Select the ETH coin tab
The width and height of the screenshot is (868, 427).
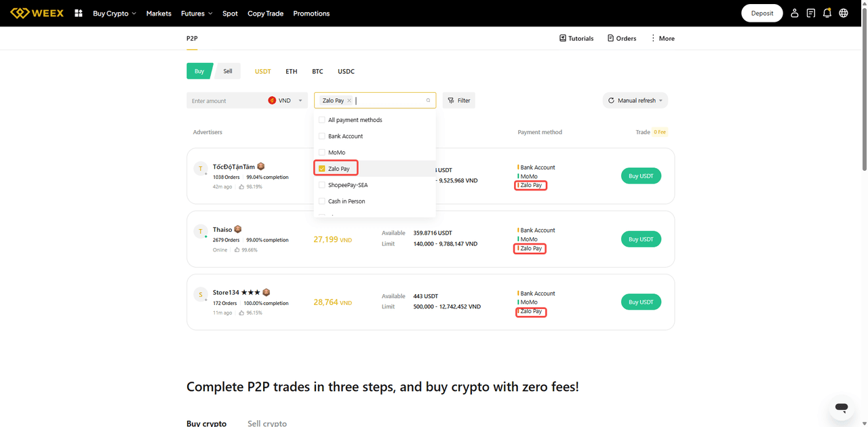coord(291,71)
